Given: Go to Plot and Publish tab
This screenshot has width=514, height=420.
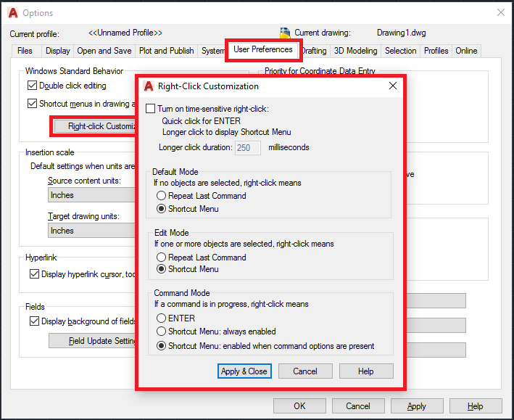Looking at the screenshot, I should (x=167, y=51).
